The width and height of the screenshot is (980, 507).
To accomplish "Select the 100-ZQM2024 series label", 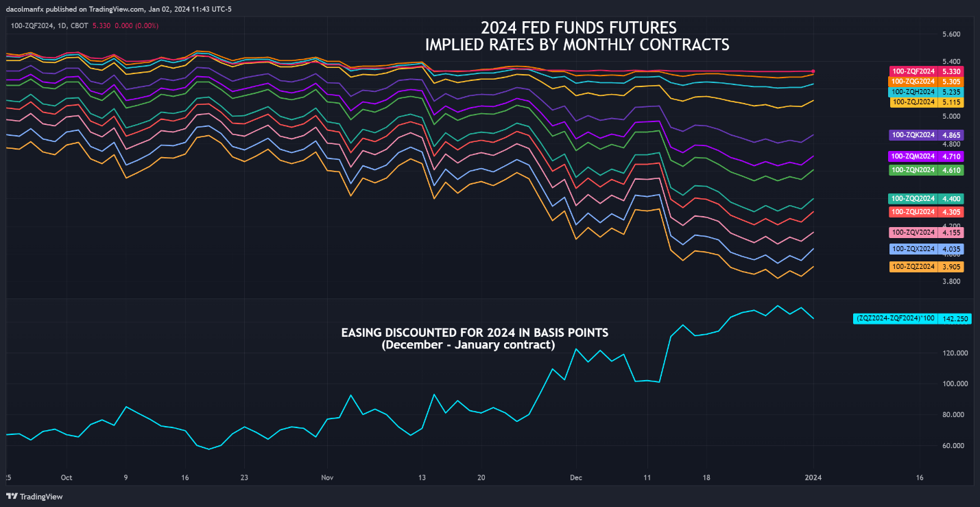I will [914, 156].
